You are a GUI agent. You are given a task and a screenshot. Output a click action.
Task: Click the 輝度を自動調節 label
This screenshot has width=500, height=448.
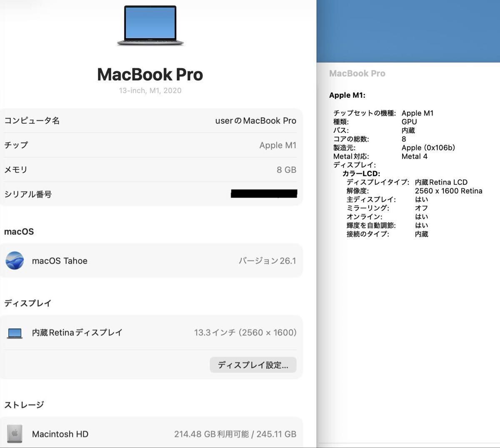(x=371, y=226)
